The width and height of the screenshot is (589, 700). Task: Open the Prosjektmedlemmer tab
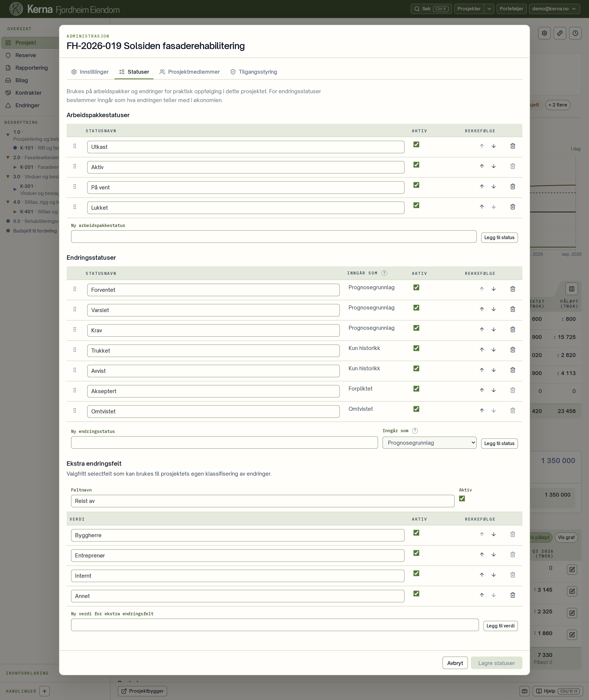190,72
